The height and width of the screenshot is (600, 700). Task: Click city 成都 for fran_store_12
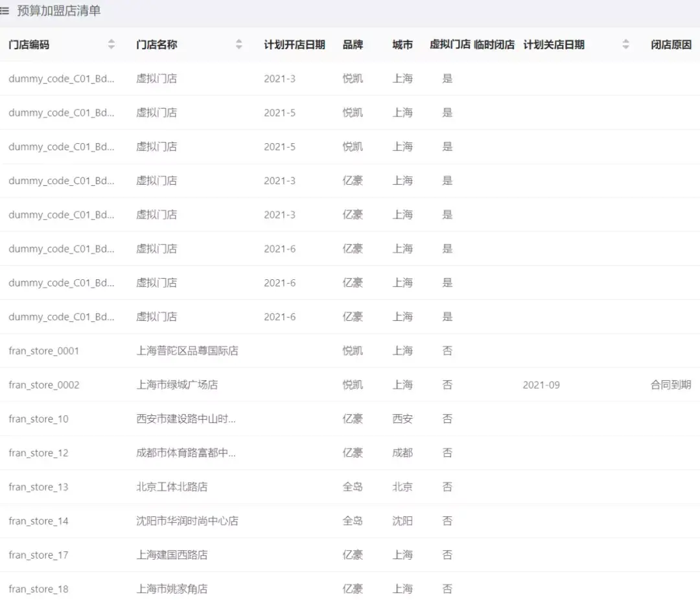click(x=402, y=453)
